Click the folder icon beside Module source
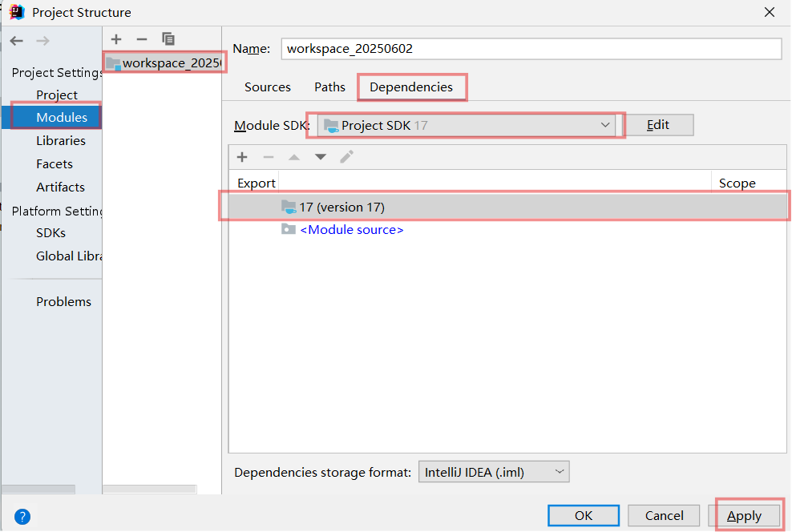The width and height of the screenshot is (792, 532). tap(289, 230)
